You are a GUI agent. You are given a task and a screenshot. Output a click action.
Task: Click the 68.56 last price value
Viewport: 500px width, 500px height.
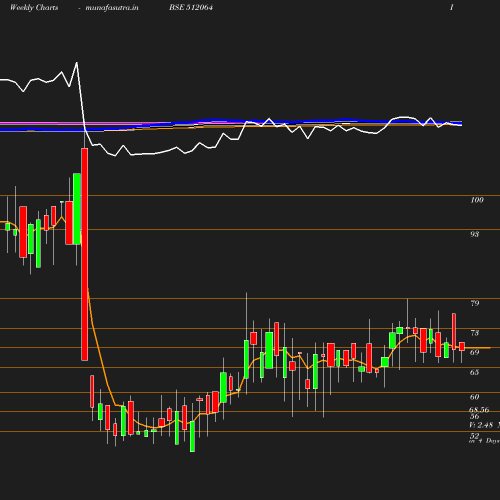[479, 410]
